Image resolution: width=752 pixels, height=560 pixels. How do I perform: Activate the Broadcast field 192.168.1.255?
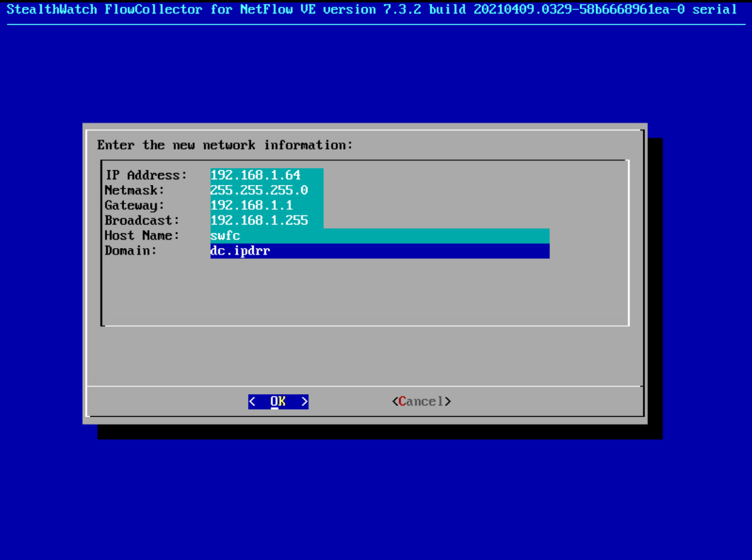coord(266,220)
